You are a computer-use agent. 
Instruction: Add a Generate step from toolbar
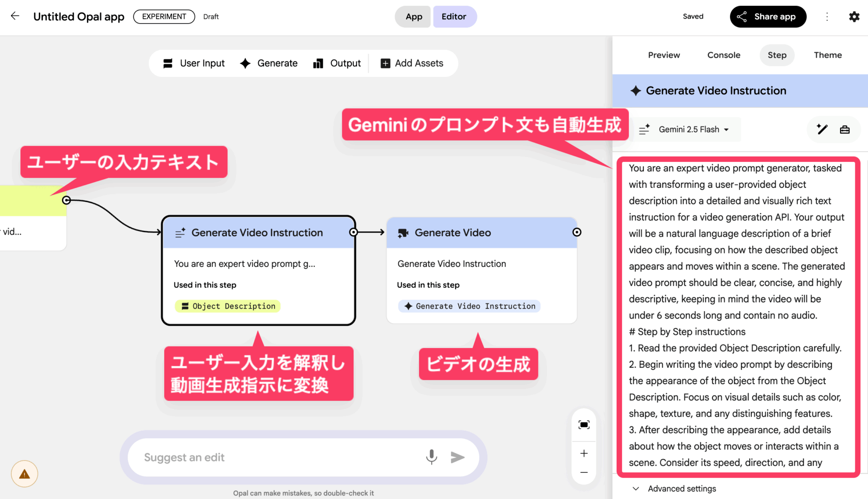click(269, 63)
